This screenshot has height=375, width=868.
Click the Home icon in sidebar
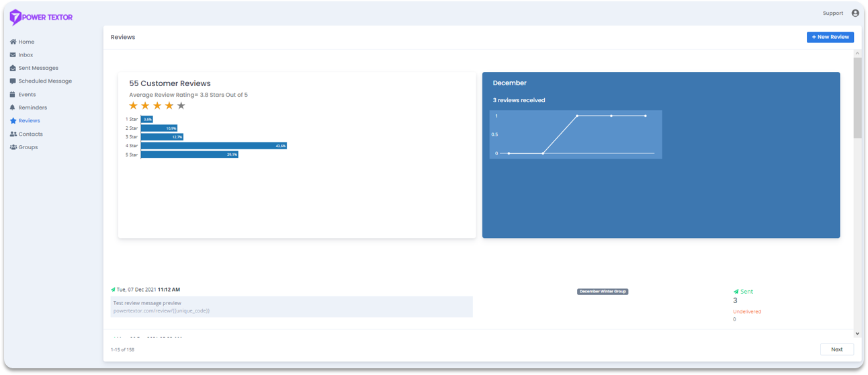coord(13,42)
